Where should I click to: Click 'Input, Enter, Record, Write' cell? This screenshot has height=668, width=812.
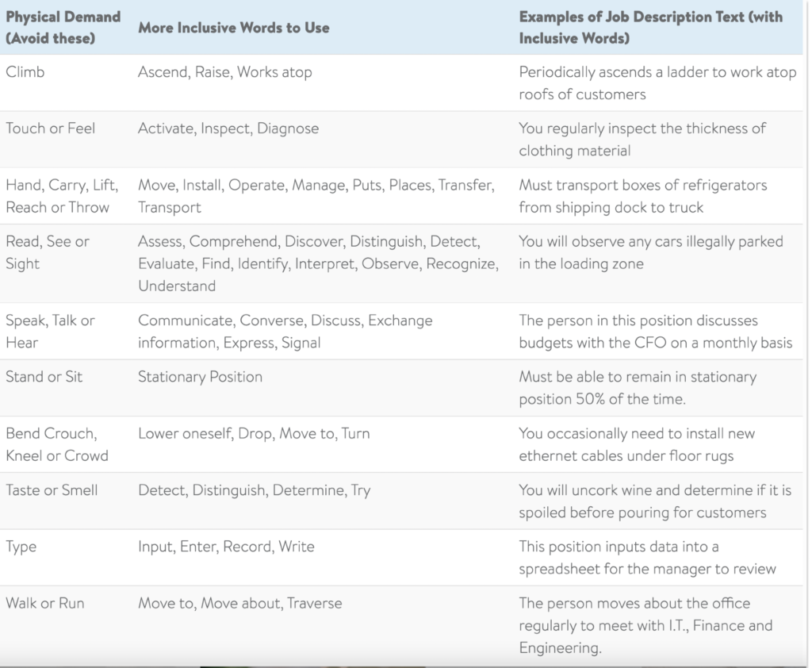coord(226,547)
